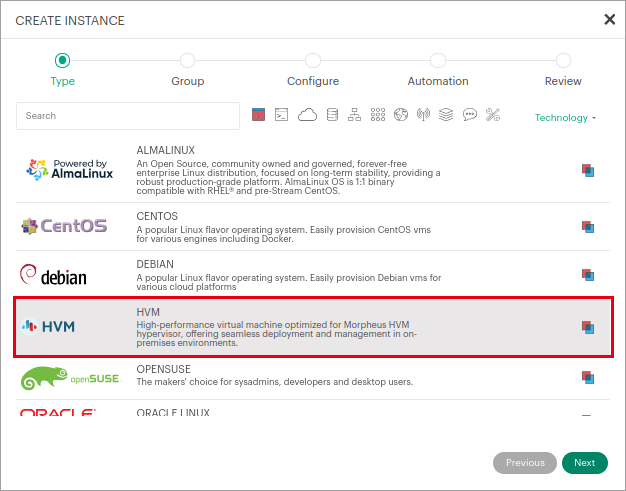
Task: Click the HVM description about Morpheus hypervisor
Action: point(277,334)
